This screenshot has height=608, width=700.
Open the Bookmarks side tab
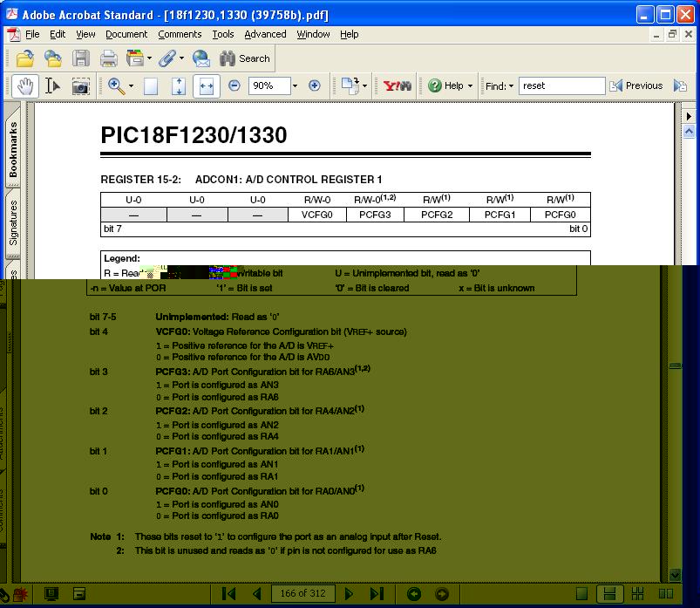[13, 149]
